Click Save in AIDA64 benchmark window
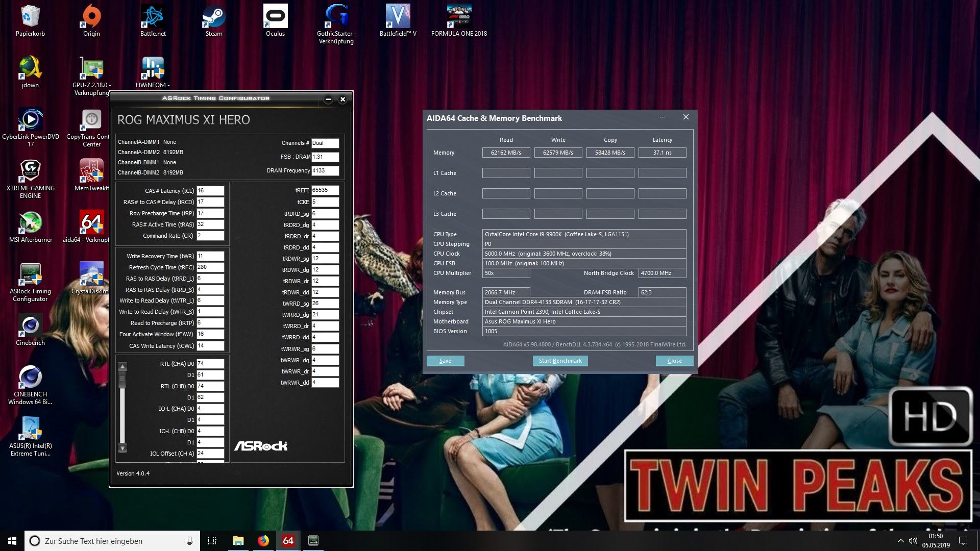 (445, 361)
